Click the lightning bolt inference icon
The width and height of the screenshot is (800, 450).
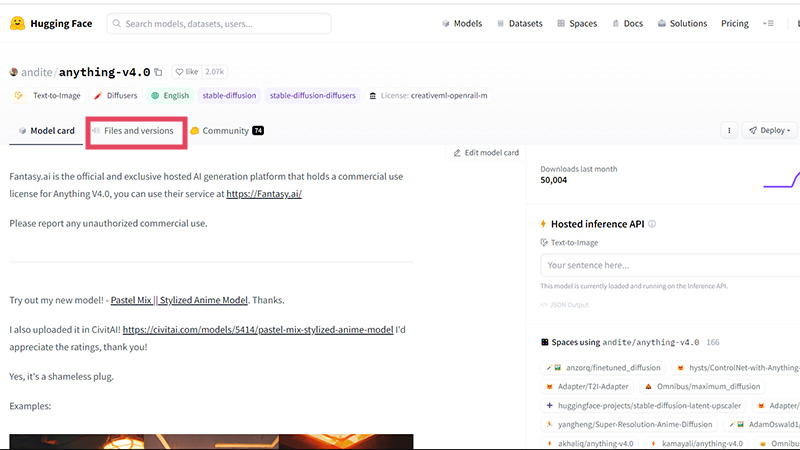543,224
